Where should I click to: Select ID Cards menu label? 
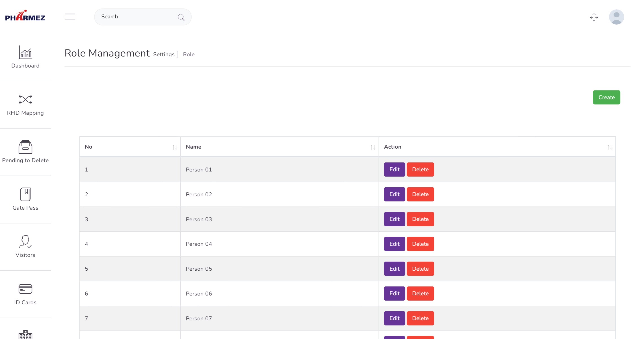[25, 302]
